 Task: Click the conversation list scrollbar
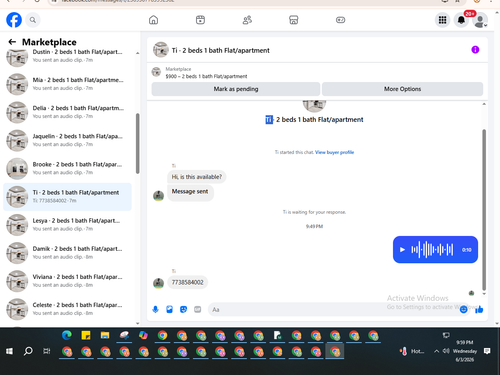[x=137, y=143]
